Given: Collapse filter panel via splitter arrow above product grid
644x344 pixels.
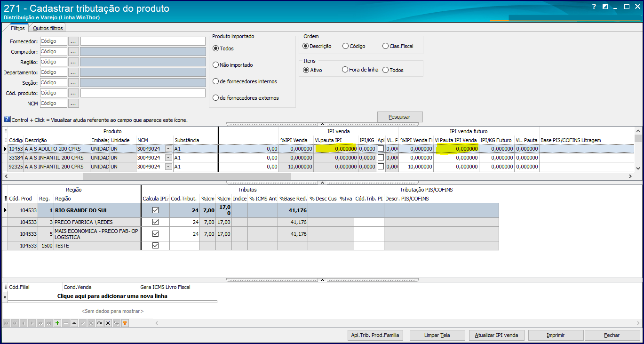Looking at the screenshot, I should pos(322,124).
